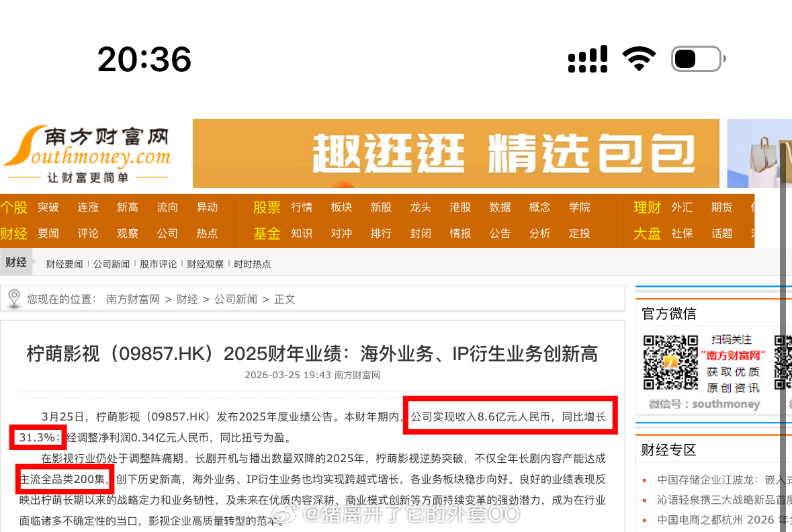This screenshot has height=532, width=792.
Task: Click the 官方微信 panel heading
Action: pyautogui.click(x=669, y=314)
